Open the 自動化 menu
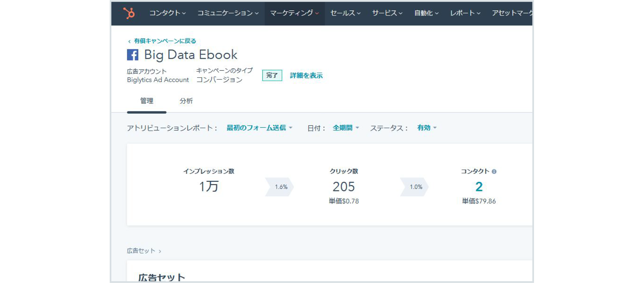This screenshot has width=644, height=283. [x=426, y=13]
